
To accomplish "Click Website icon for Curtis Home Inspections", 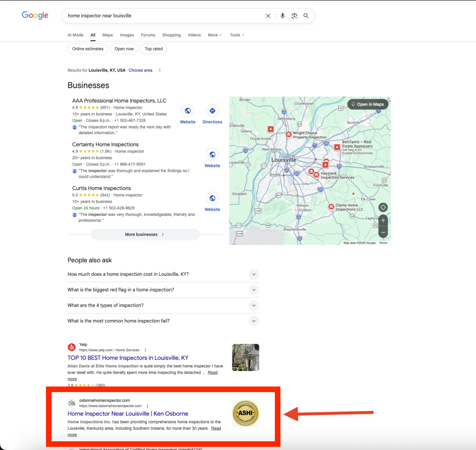I will click(212, 198).
